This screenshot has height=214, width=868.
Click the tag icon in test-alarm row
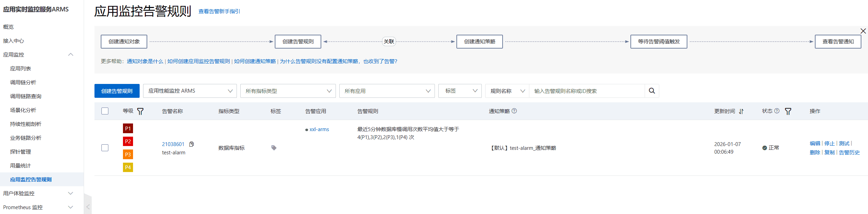coord(274,148)
